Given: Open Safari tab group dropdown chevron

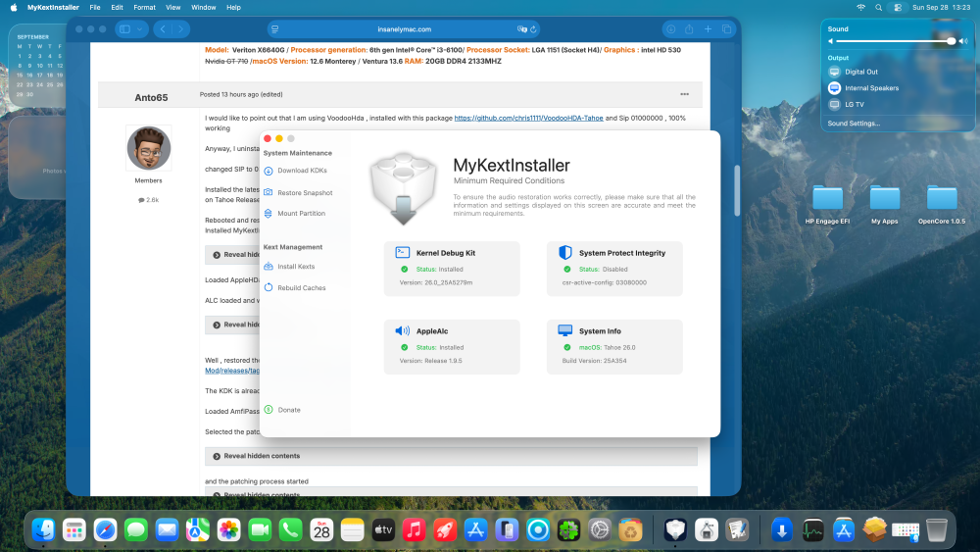Looking at the screenshot, I should click(140, 29).
